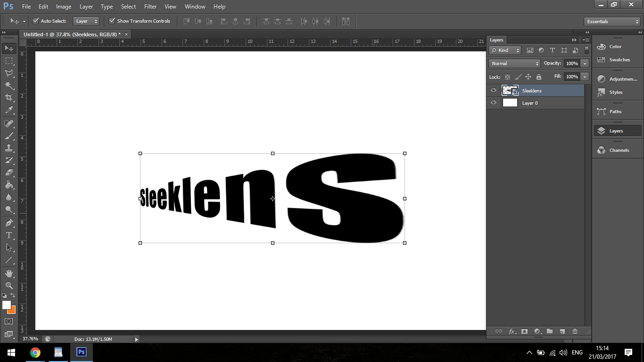Click the Delete layer trash icon

[575, 331]
